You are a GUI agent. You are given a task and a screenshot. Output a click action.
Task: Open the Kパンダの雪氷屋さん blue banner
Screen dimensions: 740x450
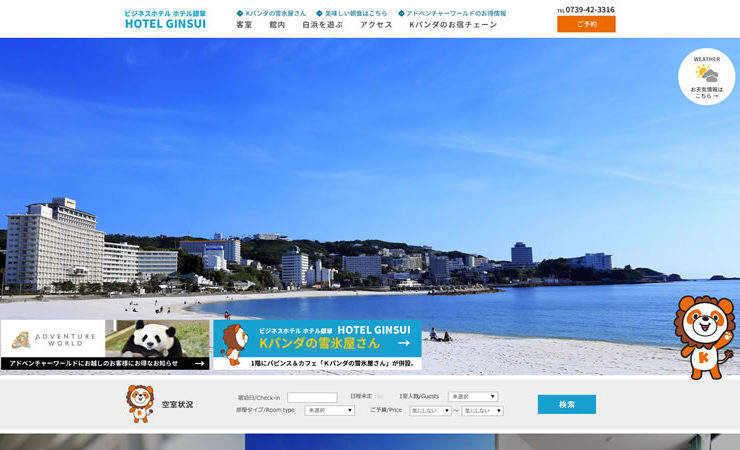click(x=317, y=345)
